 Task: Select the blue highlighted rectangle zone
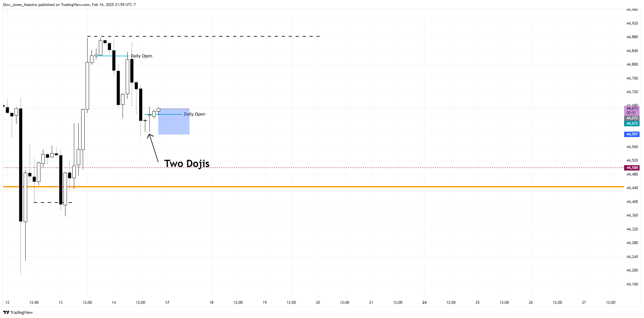[x=174, y=122]
